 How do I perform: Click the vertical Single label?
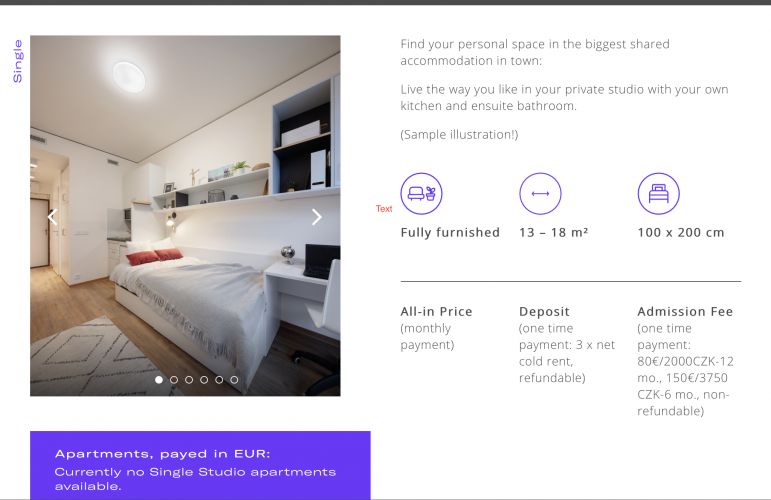point(18,61)
